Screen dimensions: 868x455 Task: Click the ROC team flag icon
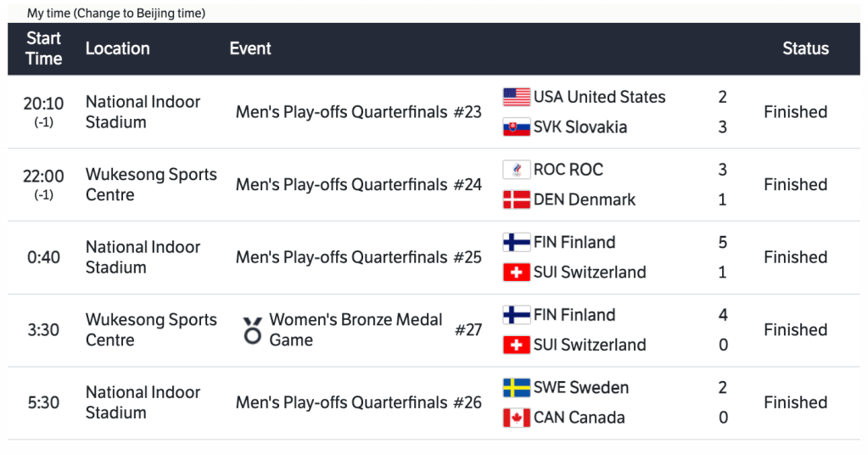(516, 170)
